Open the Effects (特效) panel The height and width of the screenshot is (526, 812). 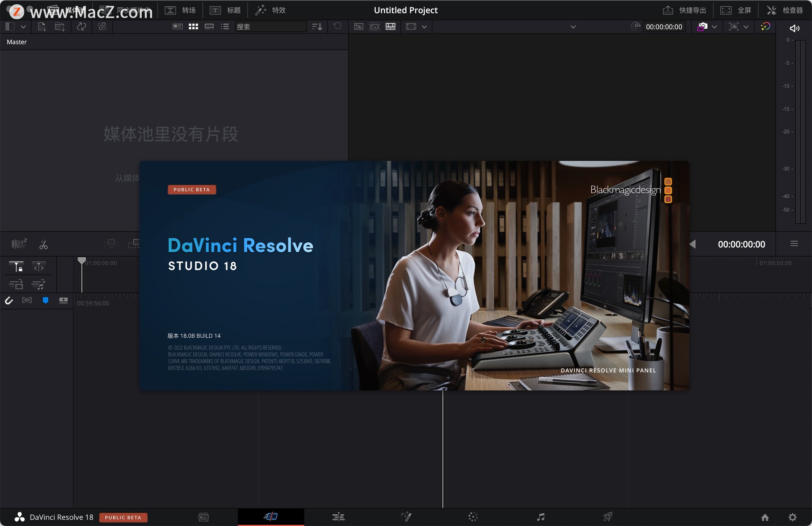tap(270, 10)
